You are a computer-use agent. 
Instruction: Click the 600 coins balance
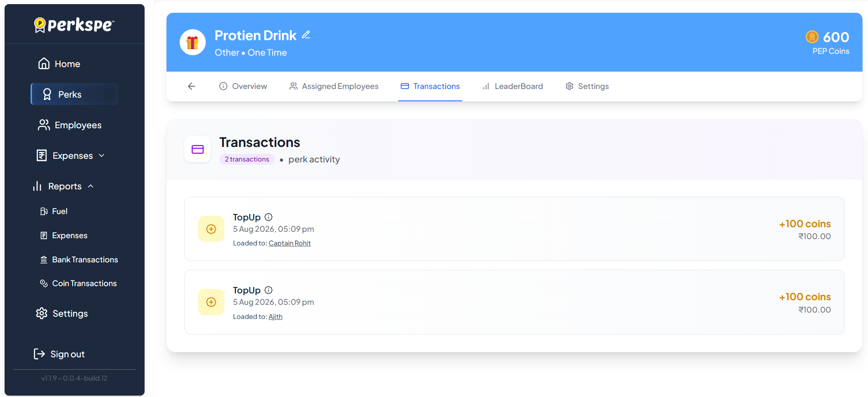(836, 37)
